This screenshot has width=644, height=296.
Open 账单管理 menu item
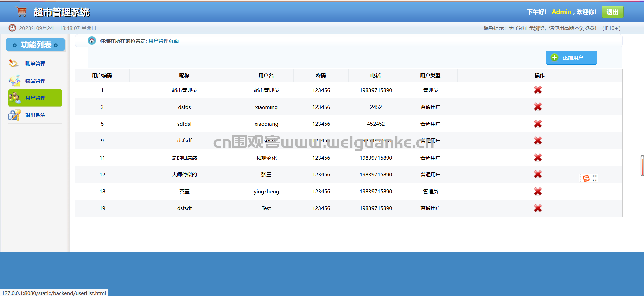coord(35,64)
